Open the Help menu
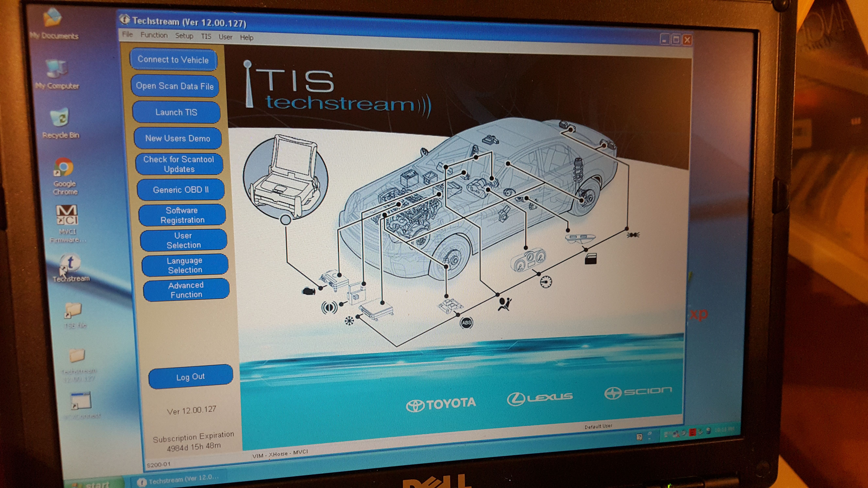868x488 pixels. [247, 38]
